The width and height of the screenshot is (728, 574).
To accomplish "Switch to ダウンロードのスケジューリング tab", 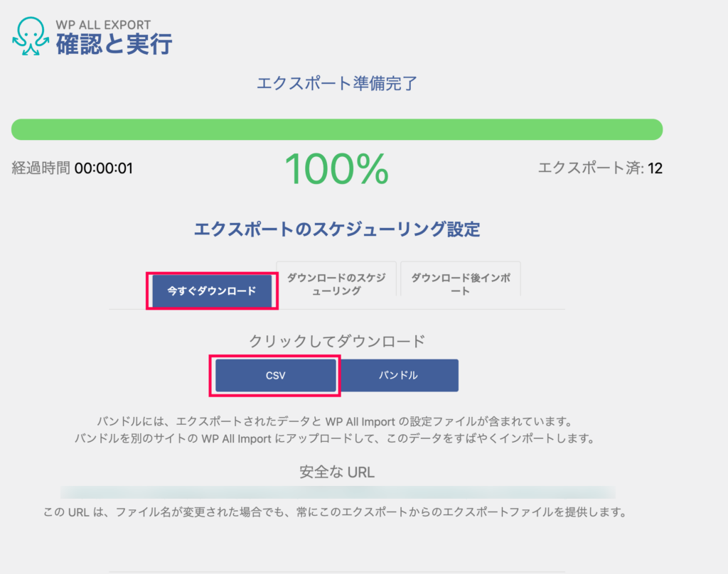I will [336, 284].
